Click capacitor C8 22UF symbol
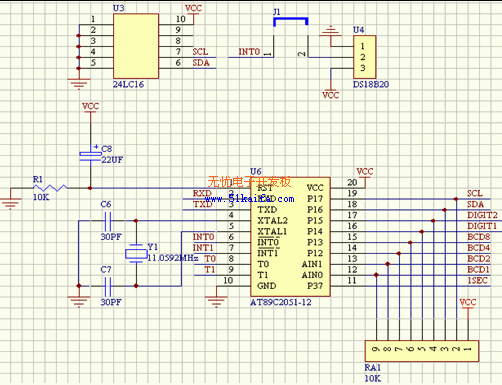This screenshot has height=385, width=502. [90, 156]
